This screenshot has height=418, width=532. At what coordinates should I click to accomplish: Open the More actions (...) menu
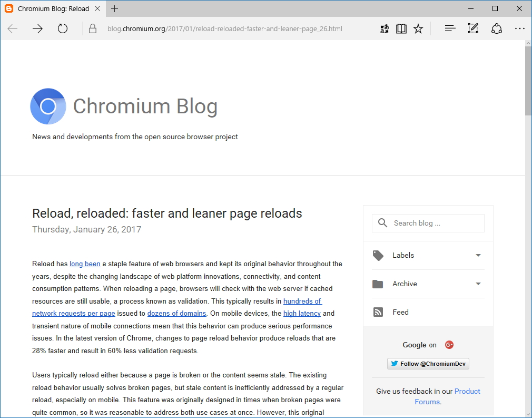pyautogui.click(x=520, y=28)
